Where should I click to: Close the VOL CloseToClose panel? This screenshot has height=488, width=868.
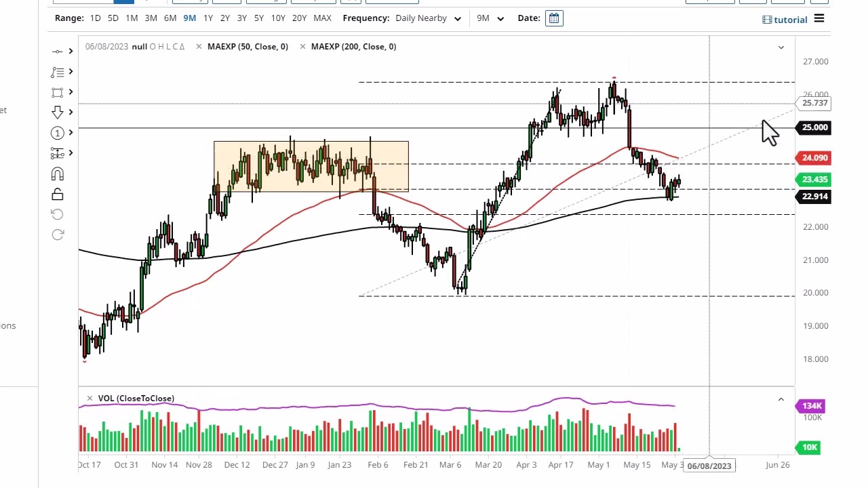(90, 398)
